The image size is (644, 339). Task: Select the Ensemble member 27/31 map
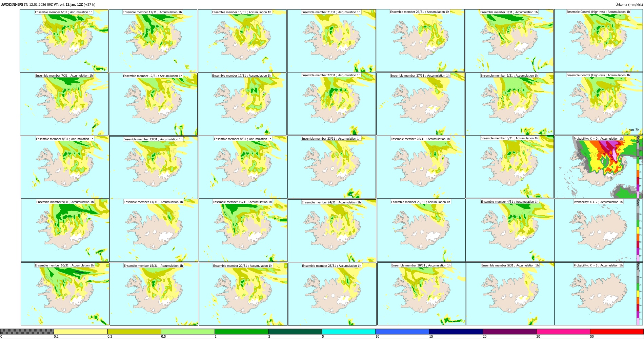tap(421, 104)
